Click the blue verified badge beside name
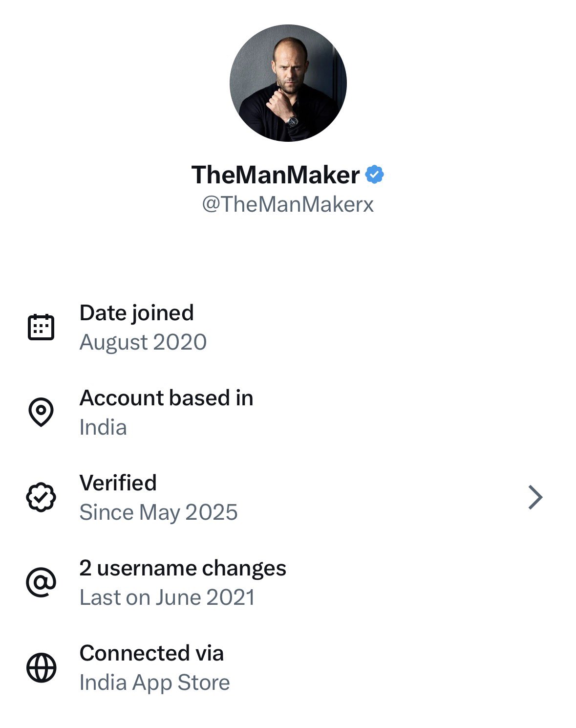This screenshot has height=728, width=576. click(374, 175)
